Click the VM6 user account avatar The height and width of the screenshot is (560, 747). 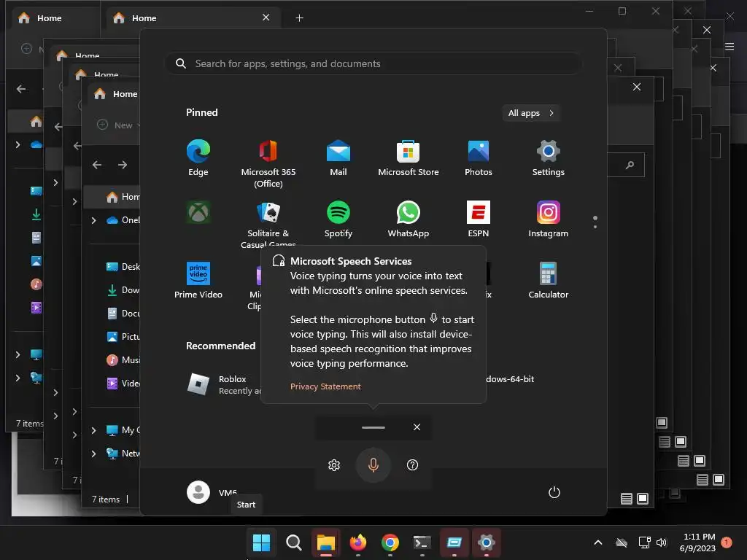click(x=198, y=492)
